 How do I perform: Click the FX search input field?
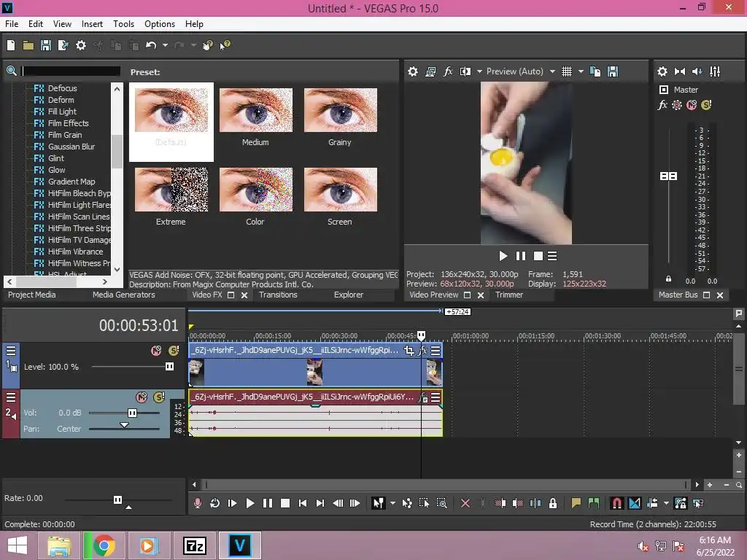70,71
